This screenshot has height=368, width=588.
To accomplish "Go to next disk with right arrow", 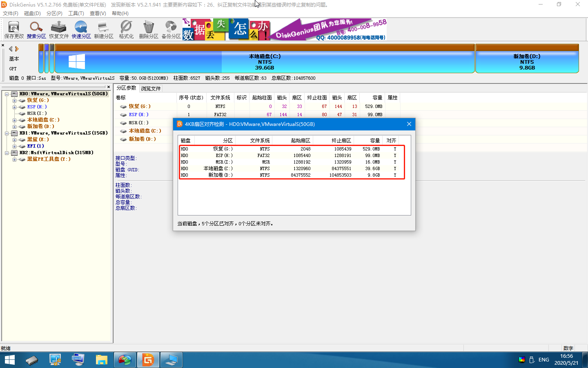I will [x=17, y=49].
